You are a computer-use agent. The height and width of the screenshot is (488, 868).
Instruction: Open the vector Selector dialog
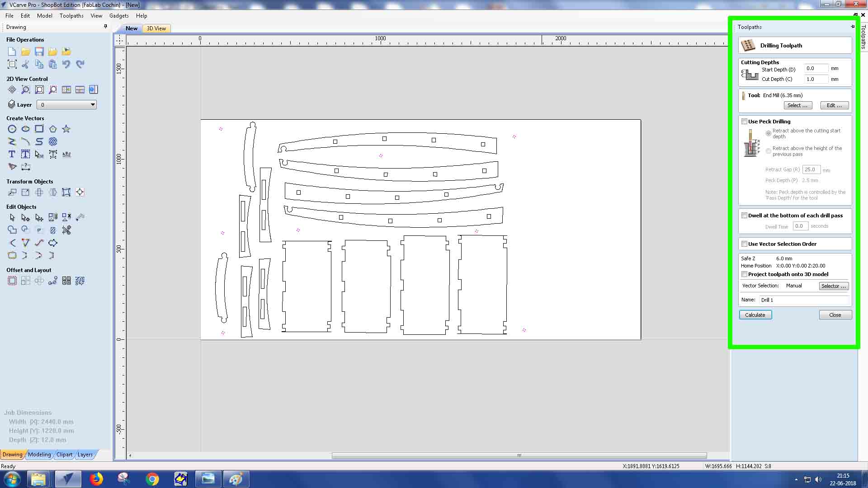(x=833, y=286)
